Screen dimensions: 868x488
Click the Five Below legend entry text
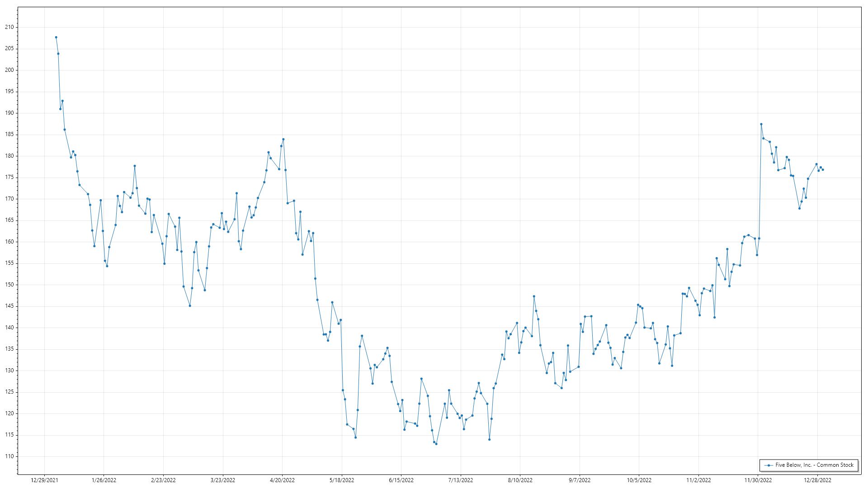[x=814, y=465]
